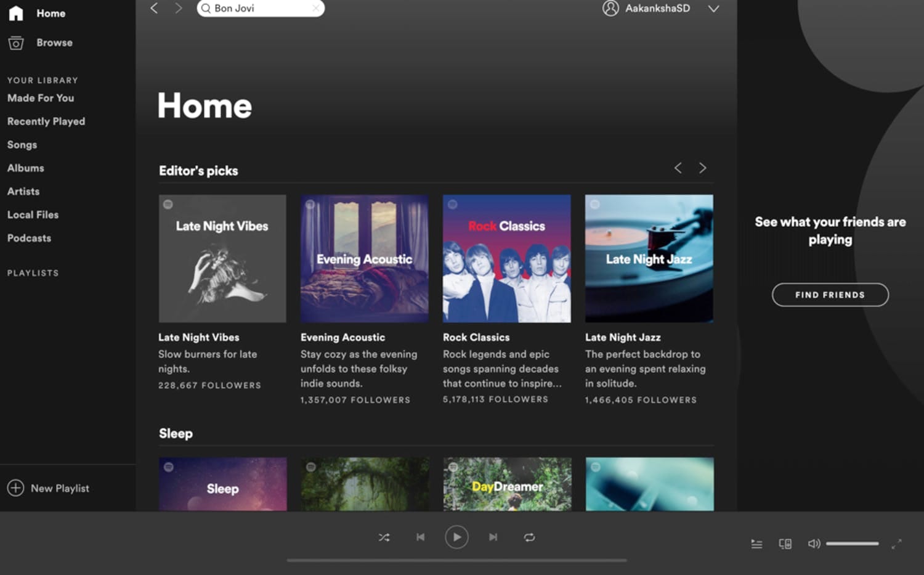Toggle repeat mode
Image resolution: width=924 pixels, height=575 pixels.
[x=529, y=537]
